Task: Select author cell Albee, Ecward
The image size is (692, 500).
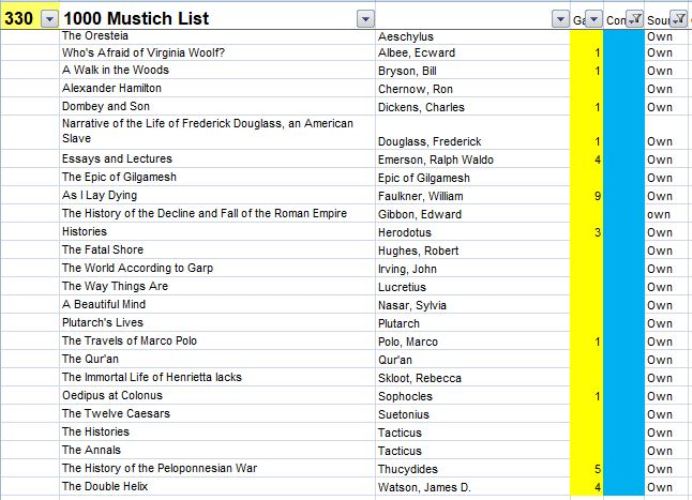Action: point(473,53)
